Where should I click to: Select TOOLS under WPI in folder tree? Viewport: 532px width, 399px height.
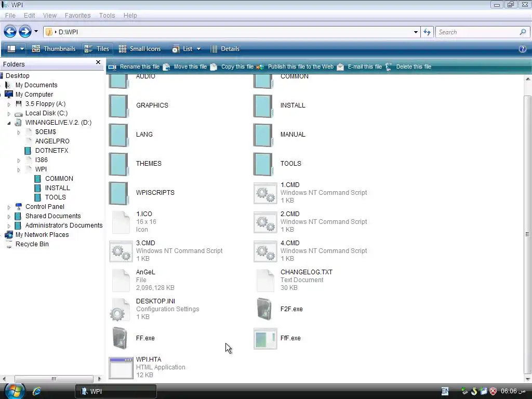pos(55,197)
